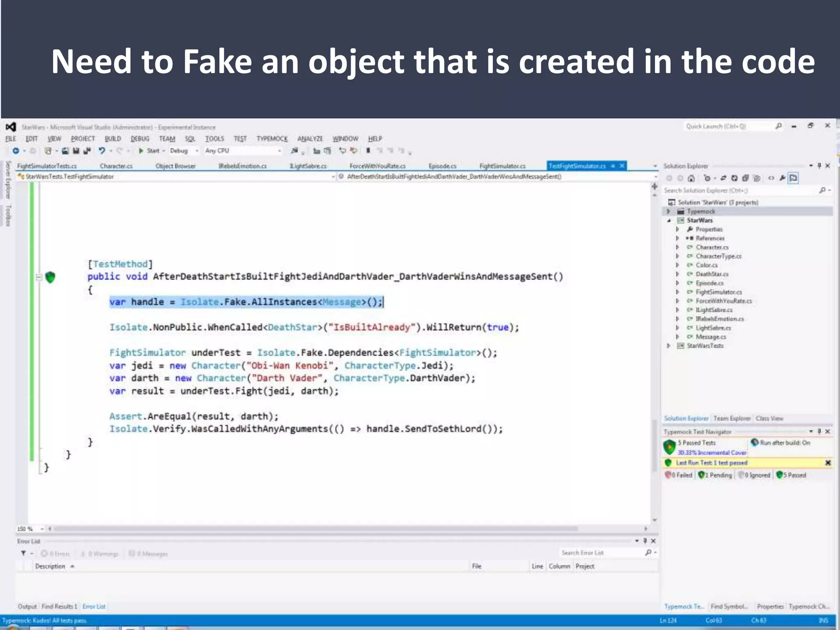Open the StarWarsTests.TestFightSimulator class dropdown
Image resolution: width=840 pixels, height=630 pixels.
pyautogui.click(x=176, y=177)
